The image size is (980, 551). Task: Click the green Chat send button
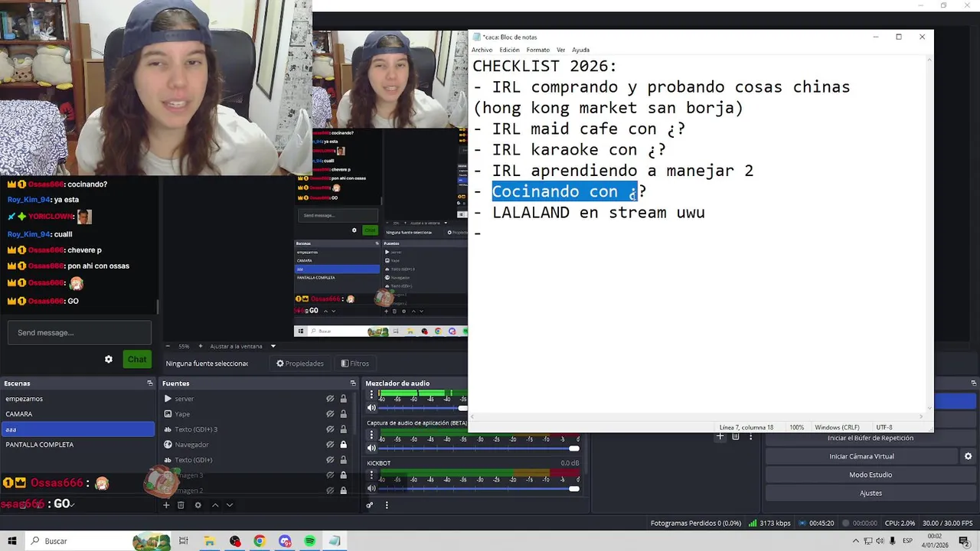(137, 359)
